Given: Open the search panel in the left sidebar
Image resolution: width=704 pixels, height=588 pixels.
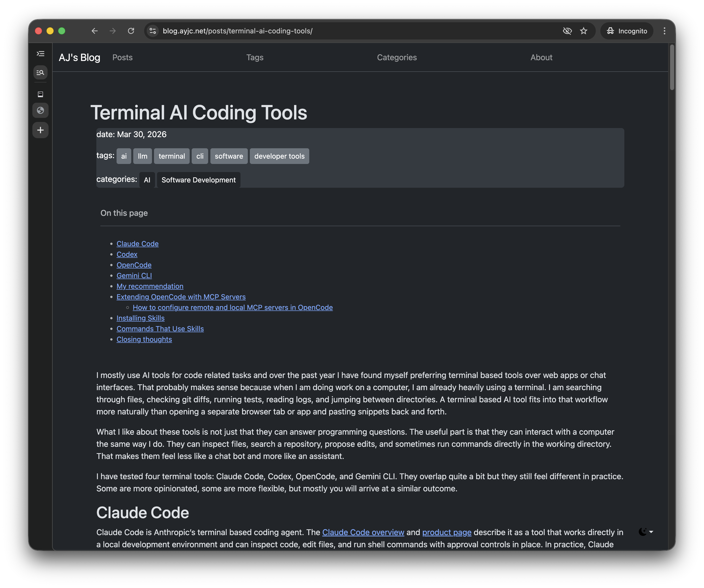Looking at the screenshot, I should coord(40,72).
